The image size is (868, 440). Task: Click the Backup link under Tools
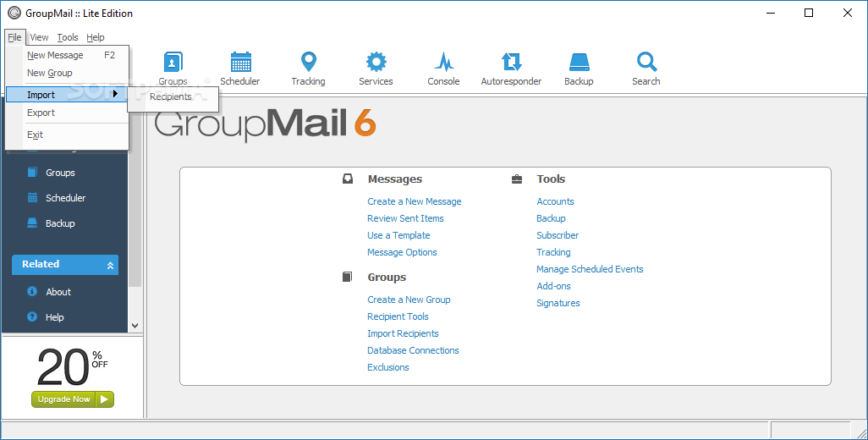pyautogui.click(x=551, y=218)
